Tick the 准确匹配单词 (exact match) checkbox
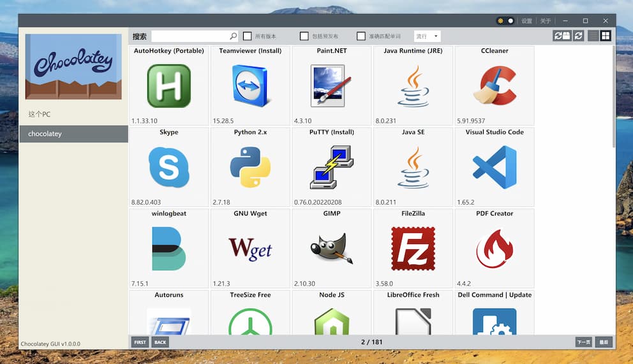633x364 pixels. [x=361, y=36]
